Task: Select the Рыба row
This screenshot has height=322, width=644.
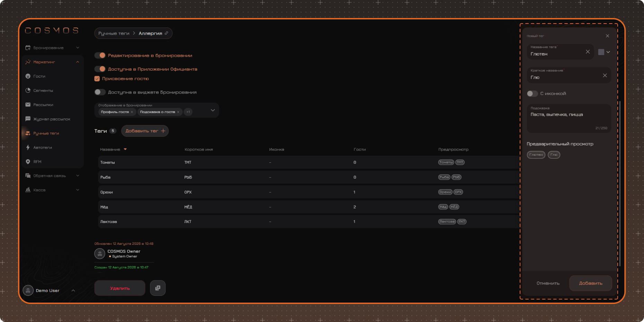Action: (x=309, y=177)
